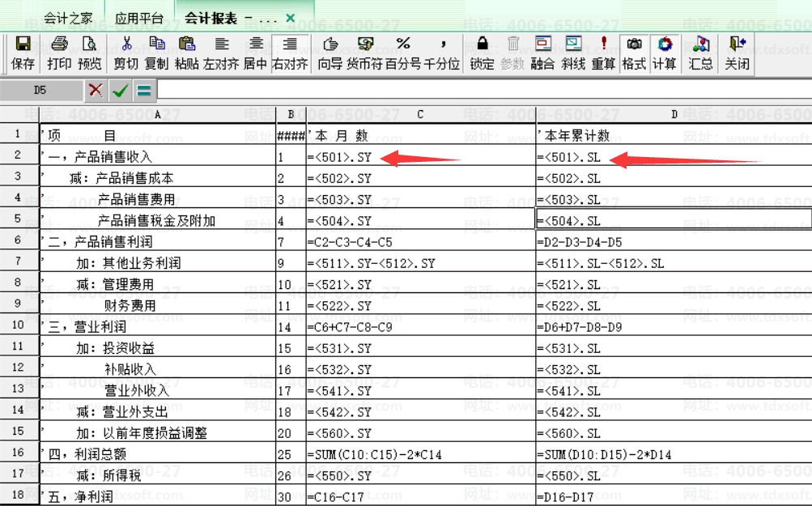
Task: Switch to the 会计之家 tab
Action: click(x=68, y=18)
